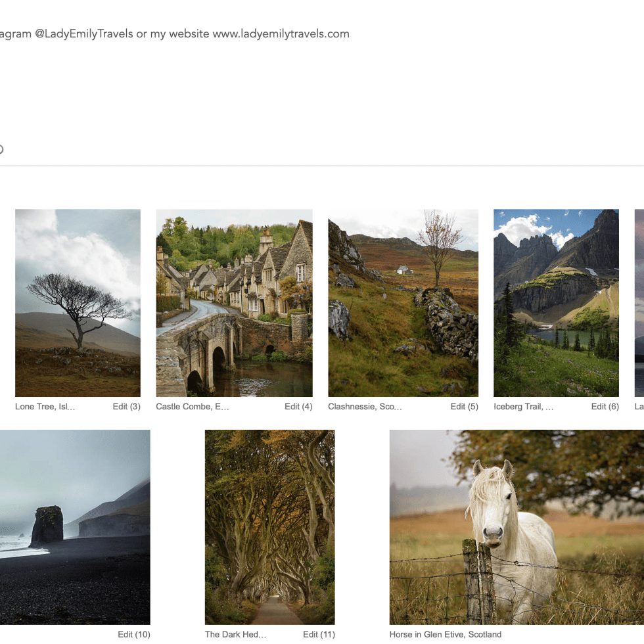Screen dimensions: 644x644
Task: Click the Edit (10) link
Action: [x=134, y=635]
